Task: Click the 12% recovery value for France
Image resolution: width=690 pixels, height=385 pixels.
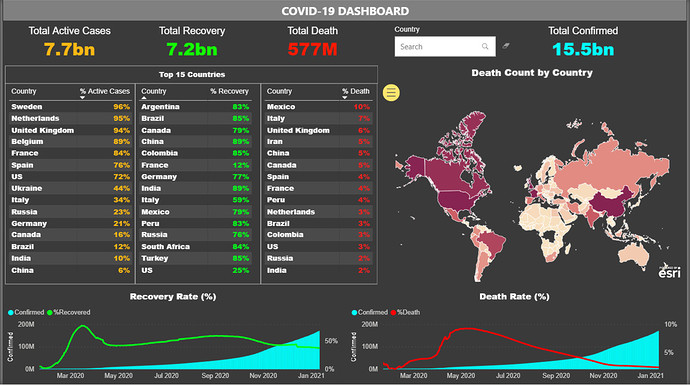Action: 241,165
